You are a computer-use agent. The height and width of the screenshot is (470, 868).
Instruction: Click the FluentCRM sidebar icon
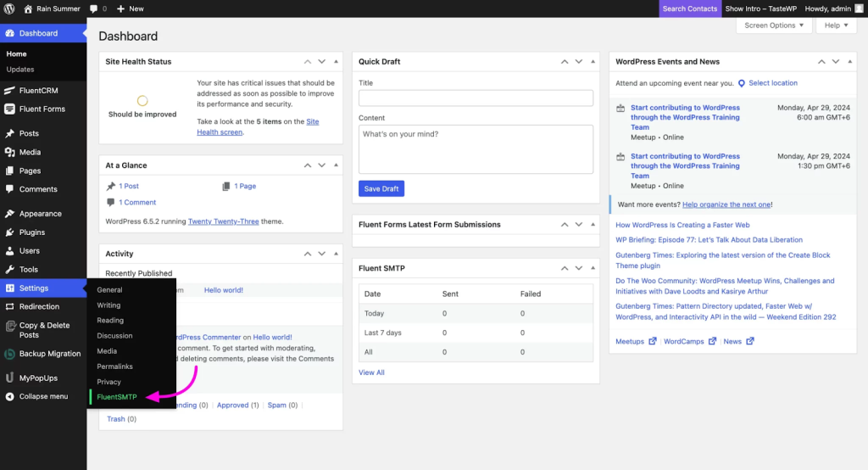pyautogui.click(x=10, y=91)
